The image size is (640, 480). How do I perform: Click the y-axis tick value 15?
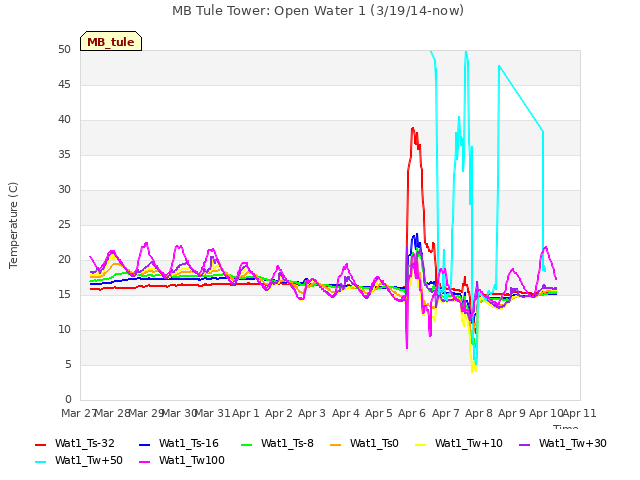pyautogui.click(x=64, y=294)
